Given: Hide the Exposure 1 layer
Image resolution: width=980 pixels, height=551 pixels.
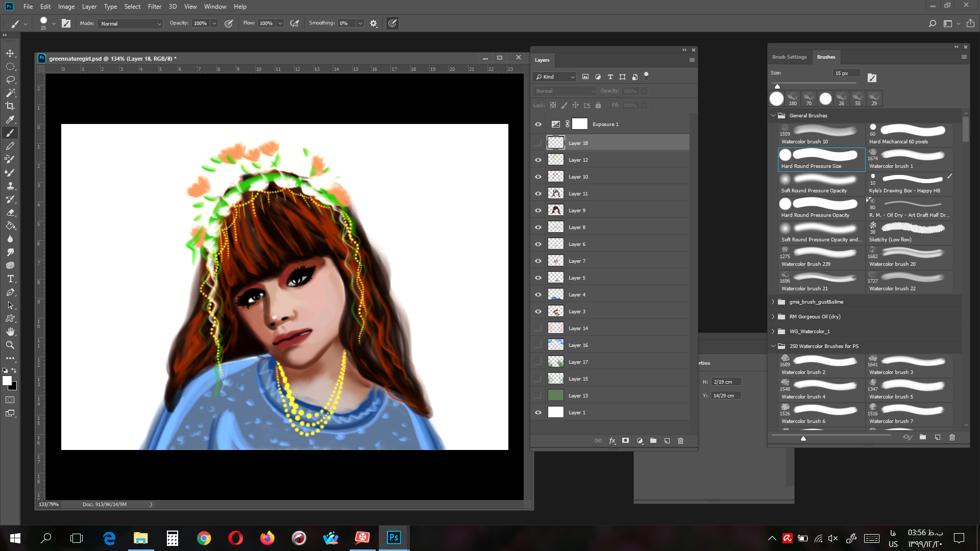Looking at the screenshot, I should click(x=538, y=124).
